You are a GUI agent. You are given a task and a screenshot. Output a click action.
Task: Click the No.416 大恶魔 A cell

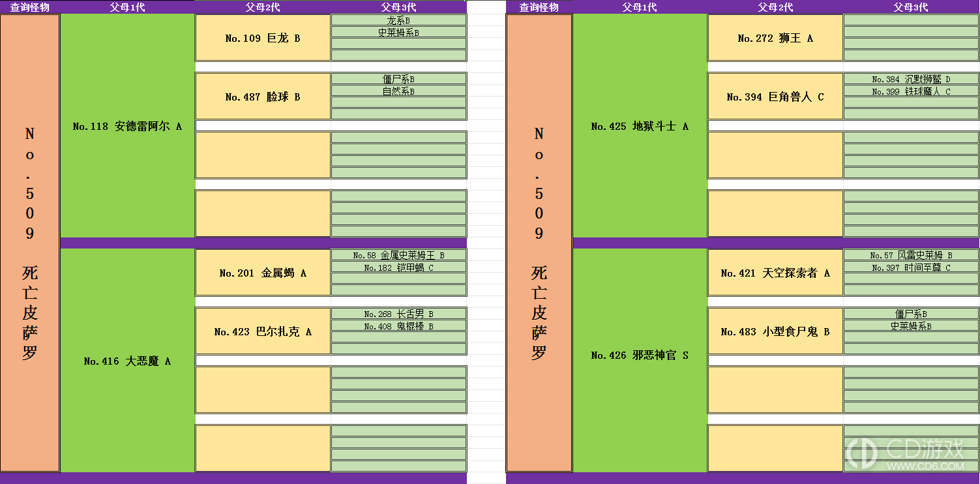click(x=127, y=361)
